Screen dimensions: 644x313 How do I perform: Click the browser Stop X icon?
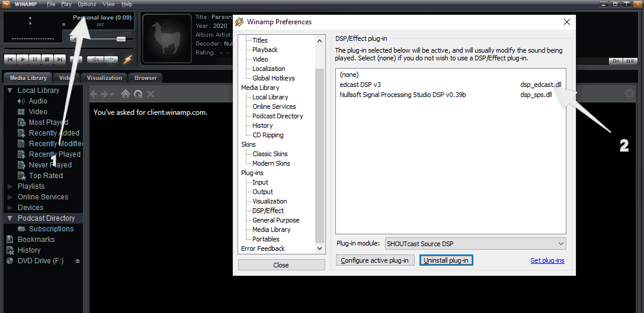click(150, 94)
